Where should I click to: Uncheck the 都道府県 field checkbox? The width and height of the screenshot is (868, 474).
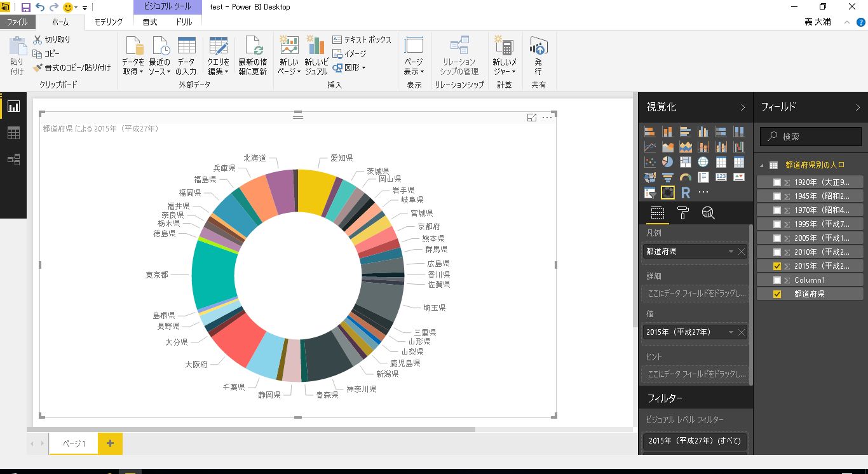pyautogui.click(x=777, y=294)
